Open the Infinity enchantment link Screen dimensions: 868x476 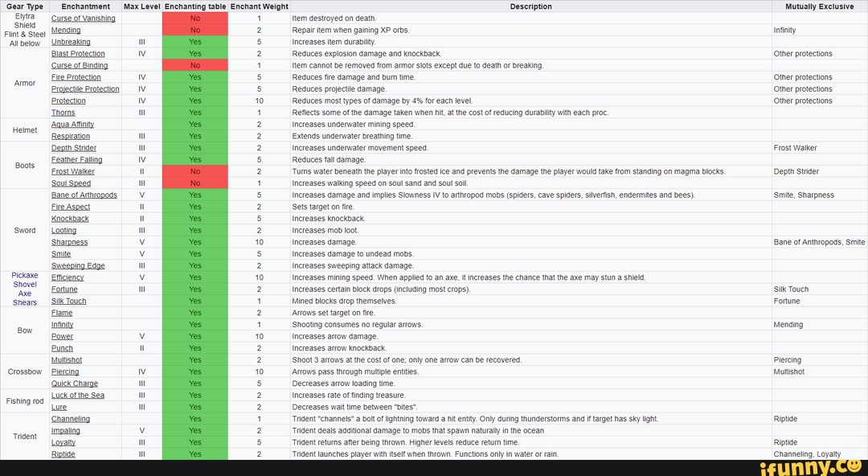point(63,324)
